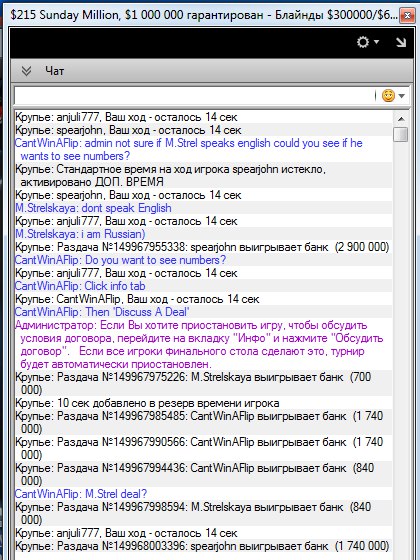
Task: Click 'CantWinAFlip, Ваш ход' dealer line
Action: 137,299
